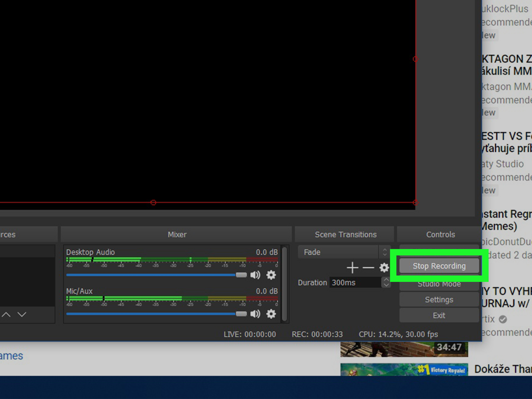Click the right-middle red preview handle

[415, 59]
